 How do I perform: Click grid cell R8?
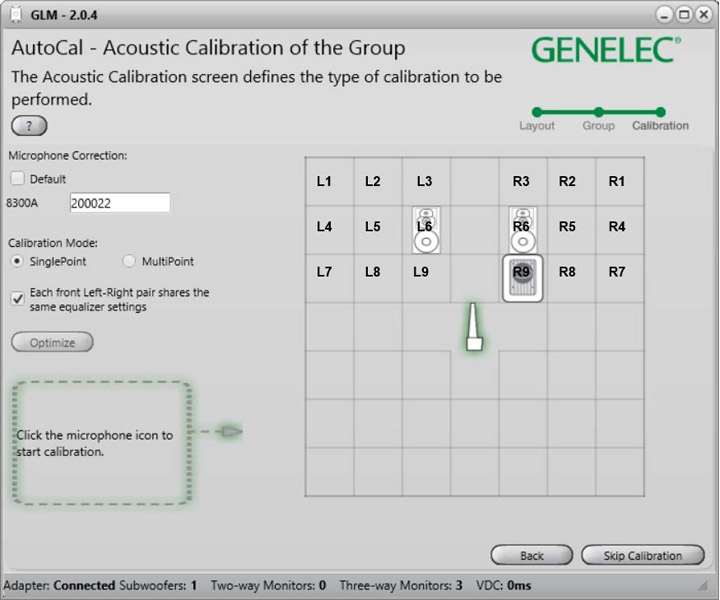click(571, 278)
